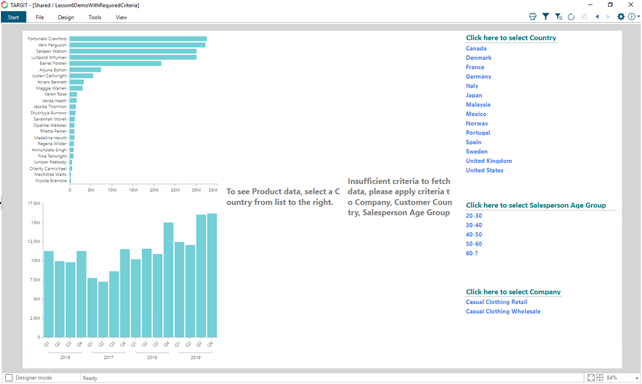Open the criteria filter funnel icon

(x=545, y=16)
